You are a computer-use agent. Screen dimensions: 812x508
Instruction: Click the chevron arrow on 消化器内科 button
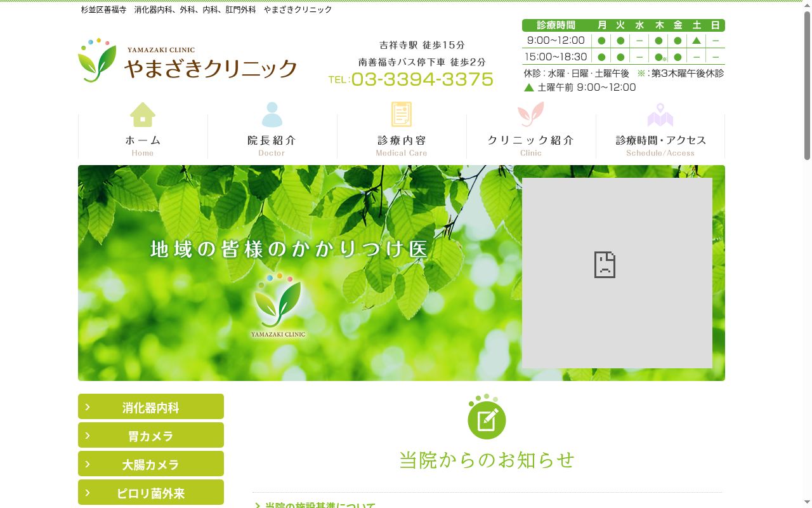click(88, 407)
